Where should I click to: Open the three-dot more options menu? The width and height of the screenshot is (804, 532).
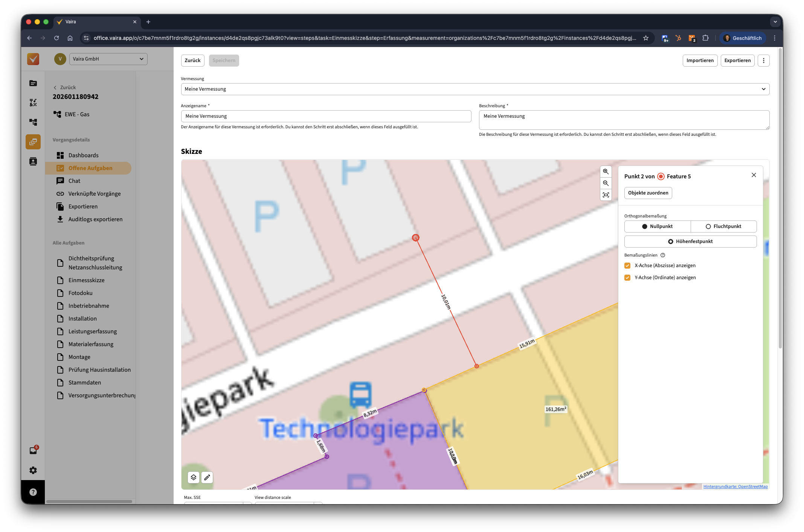763,61
